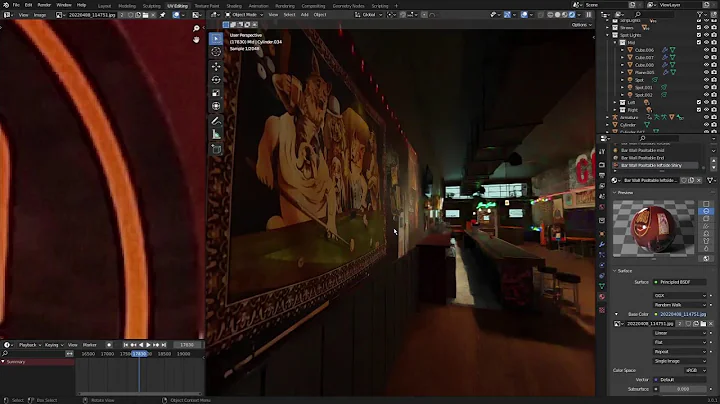Screen dimensions: 720x404
Task: Click the pin image icon in image editor header
Action: [163, 15]
